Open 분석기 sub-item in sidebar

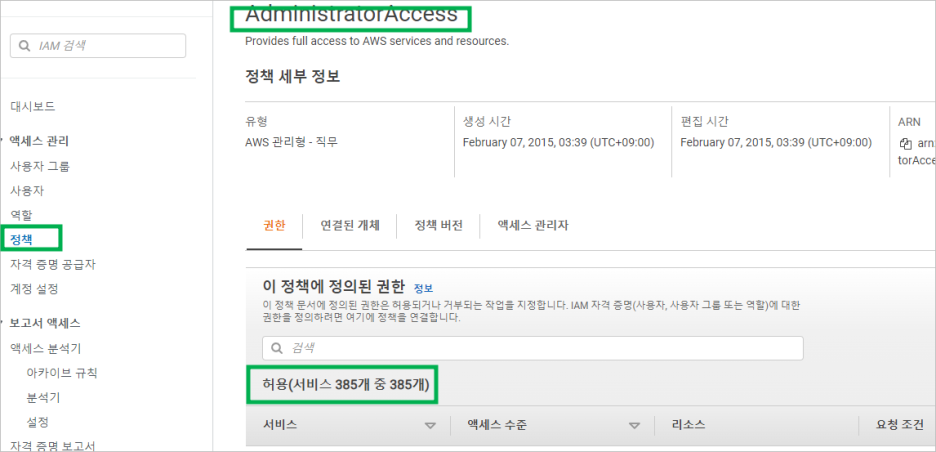[43, 398]
